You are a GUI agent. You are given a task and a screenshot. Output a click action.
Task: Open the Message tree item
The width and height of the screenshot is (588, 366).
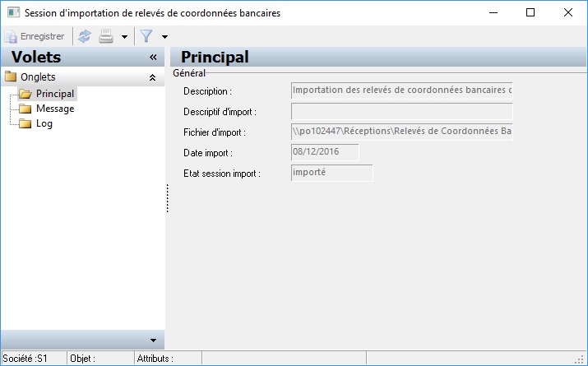(55, 109)
